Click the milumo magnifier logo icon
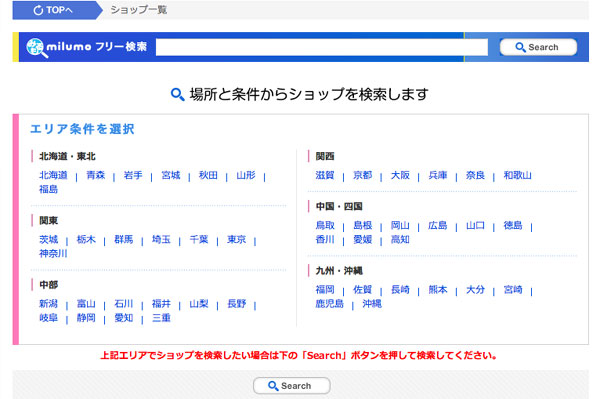The height and width of the screenshot is (399, 600). point(36,47)
